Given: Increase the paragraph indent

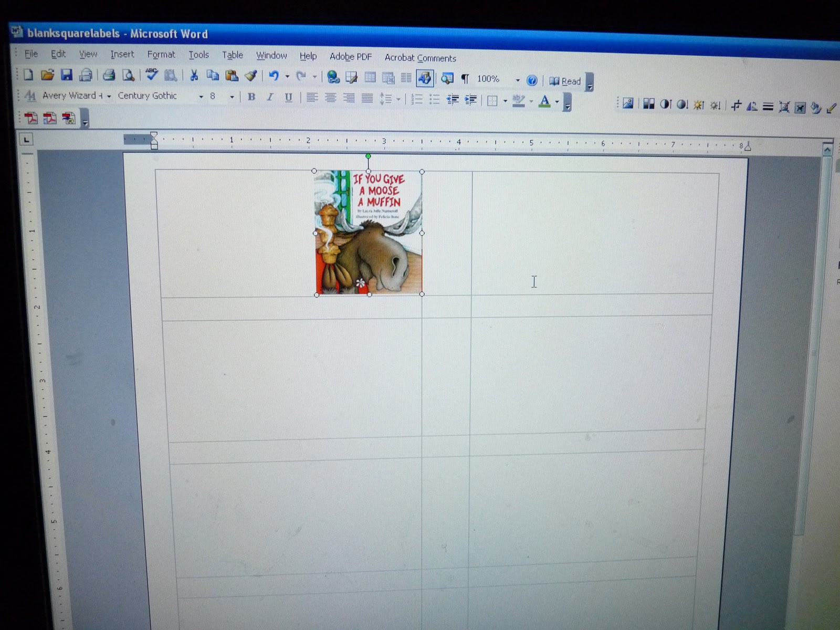Looking at the screenshot, I should pos(471,99).
